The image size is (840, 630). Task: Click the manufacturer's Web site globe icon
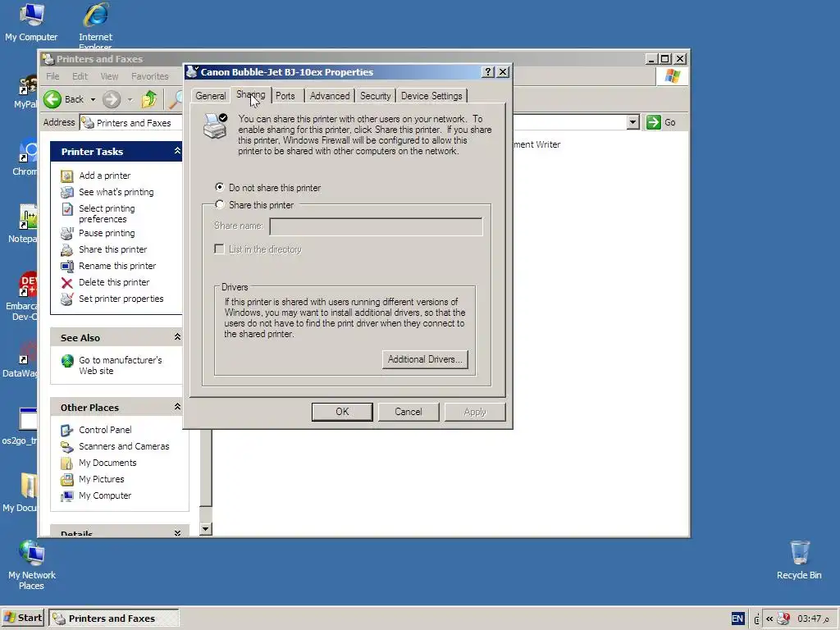(x=67, y=361)
